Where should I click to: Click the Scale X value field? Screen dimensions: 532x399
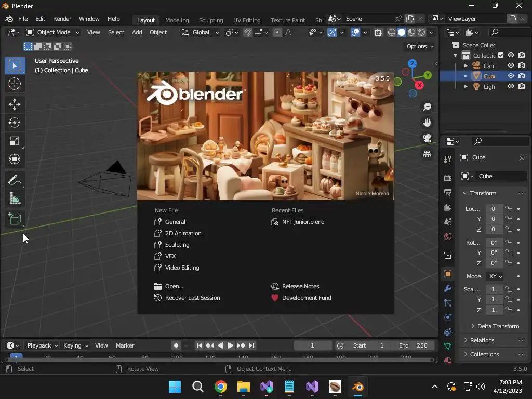(494, 289)
